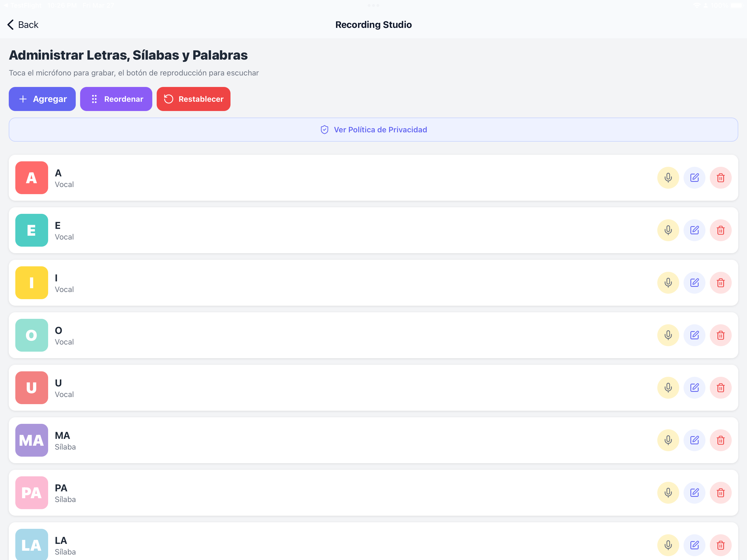Edit the letter E entry

(x=694, y=230)
